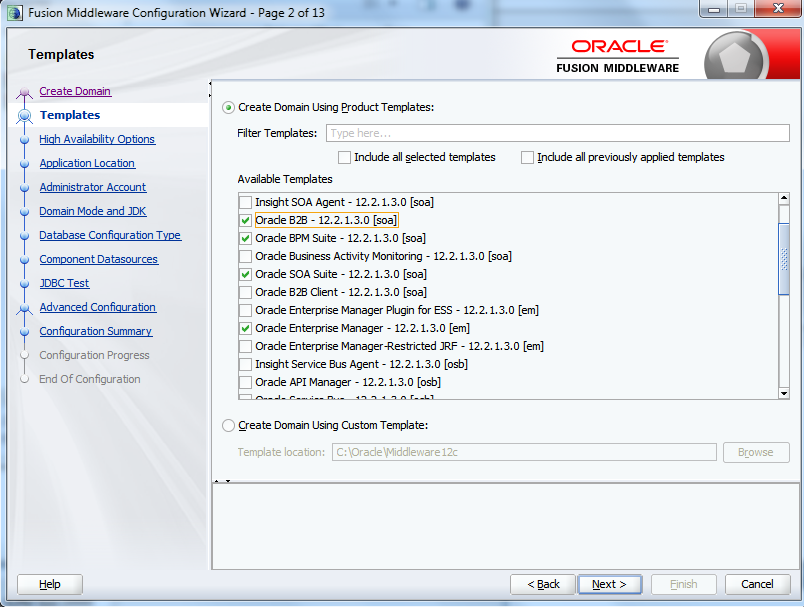Image resolution: width=804 pixels, height=607 pixels.
Task: Click the Oracle Fusion Middleware logo
Action: click(x=617, y=56)
